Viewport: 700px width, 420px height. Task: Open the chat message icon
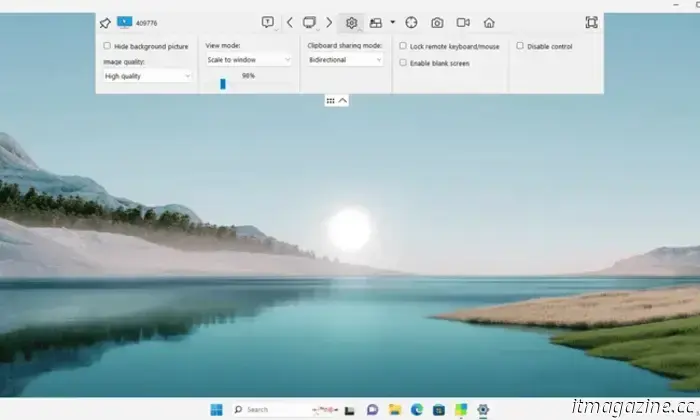[267, 22]
